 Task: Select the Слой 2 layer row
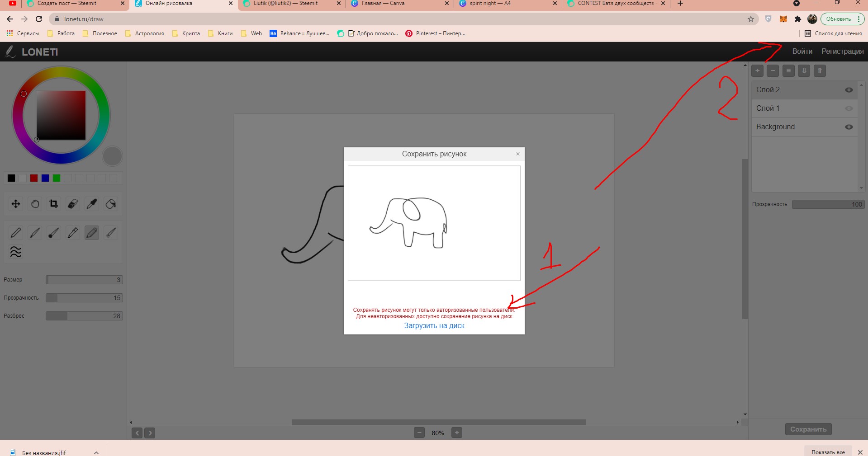[x=805, y=90]
